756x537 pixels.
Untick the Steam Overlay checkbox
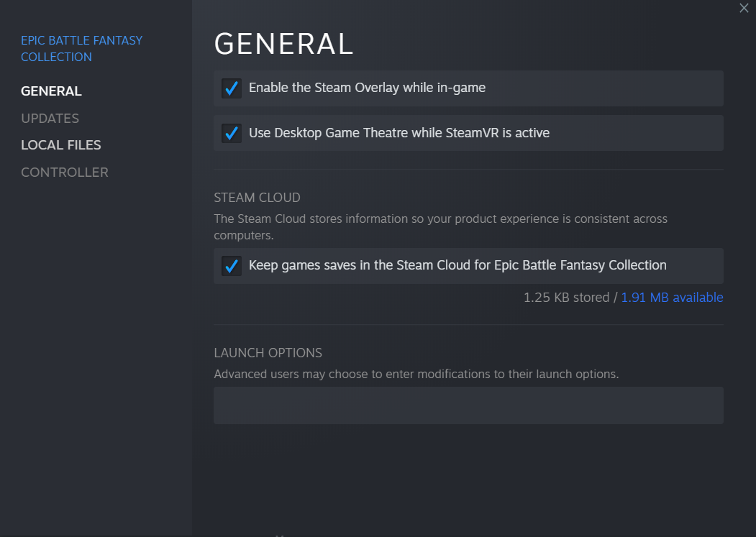pos(232,88)
